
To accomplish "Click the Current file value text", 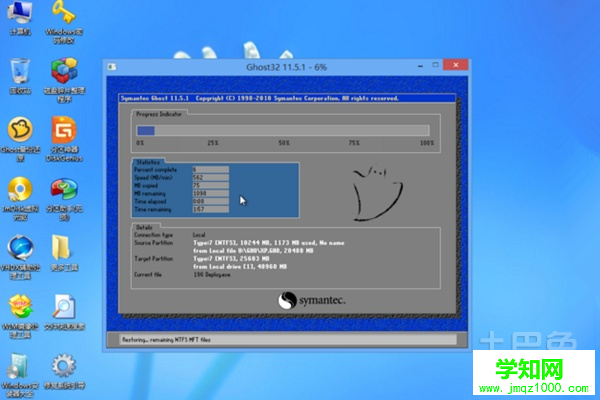I will click(x=212, y=275).
